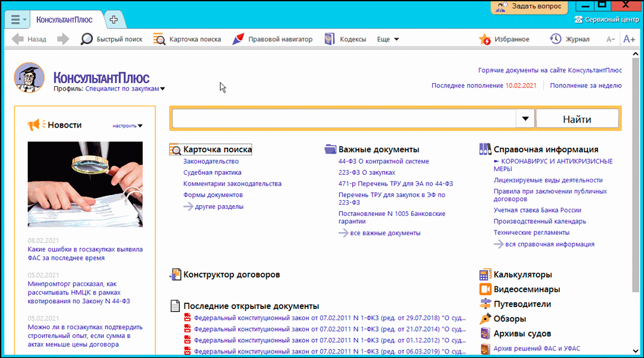Open the news настроить dropdown
This screenshot has height=358, width=644.
coord(127,126)
